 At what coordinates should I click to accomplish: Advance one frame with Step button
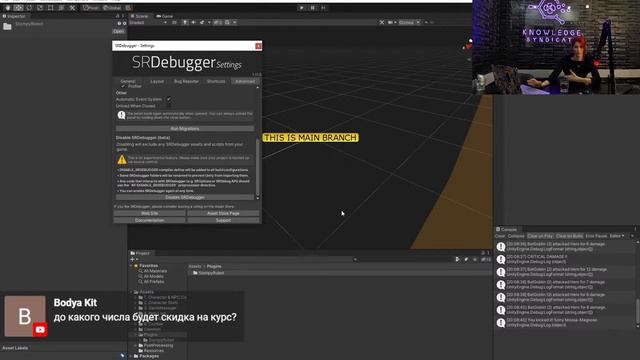pos(323,8)
